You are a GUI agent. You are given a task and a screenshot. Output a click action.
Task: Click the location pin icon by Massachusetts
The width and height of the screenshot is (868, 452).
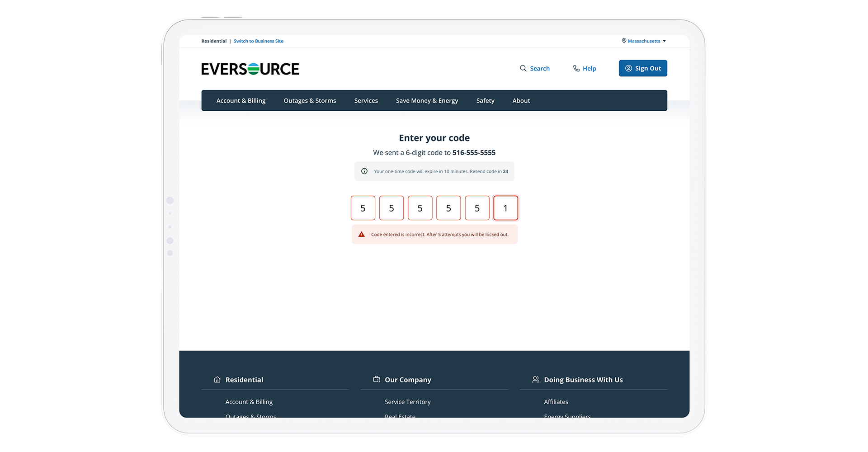pos(624,41)
